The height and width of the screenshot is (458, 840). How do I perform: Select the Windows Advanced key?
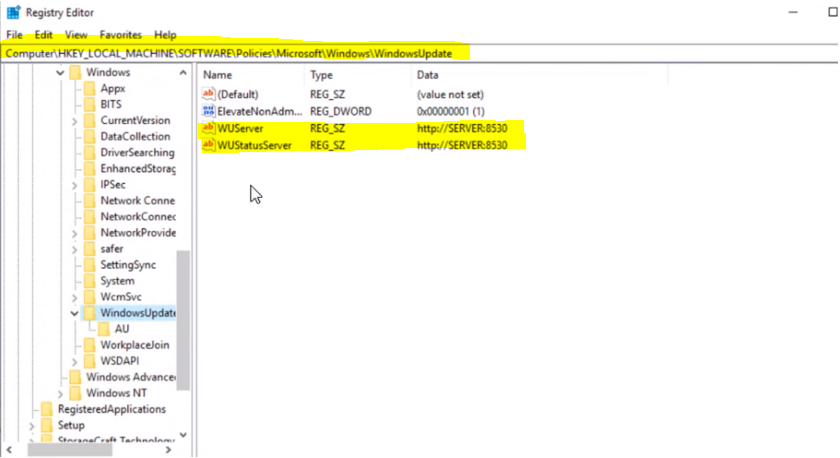[x=130, y=377]
